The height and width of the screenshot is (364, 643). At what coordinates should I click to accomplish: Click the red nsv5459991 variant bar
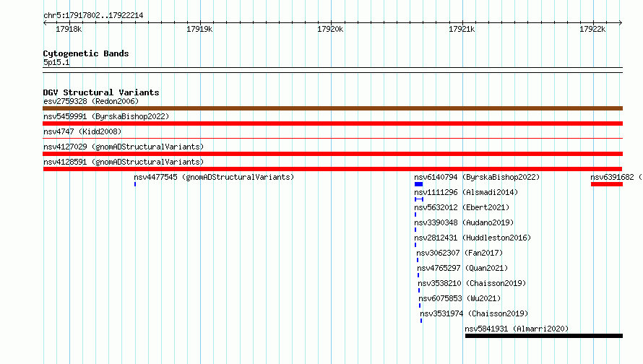pos(332,123)
